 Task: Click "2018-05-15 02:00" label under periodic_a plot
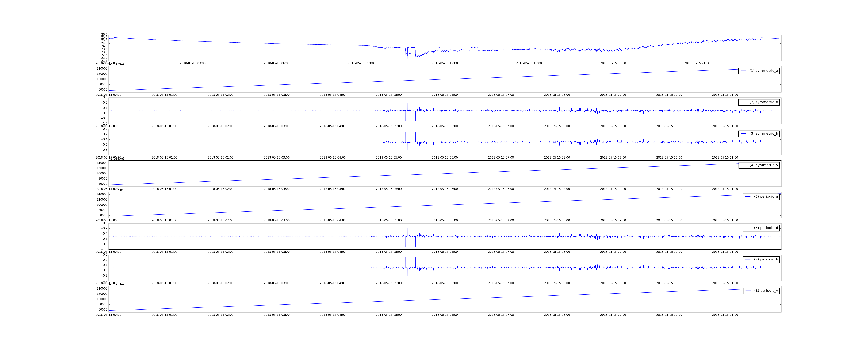click(x=220, y=221)
